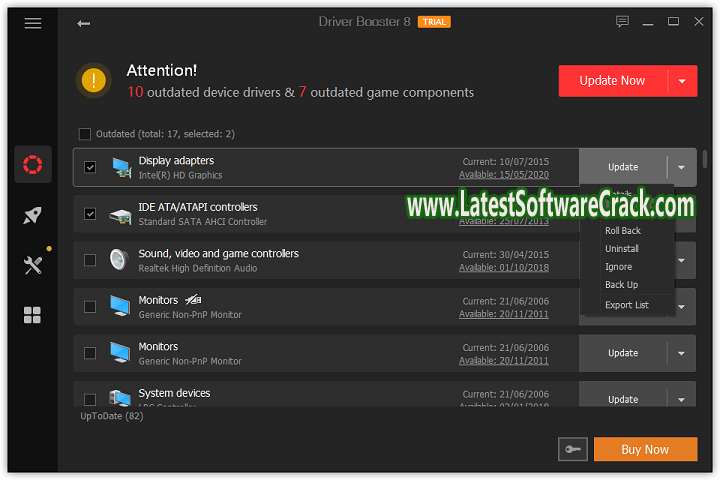Open the Tools wrench sidebar icon
Screen dimensions: 720x480
click(33, 265)
